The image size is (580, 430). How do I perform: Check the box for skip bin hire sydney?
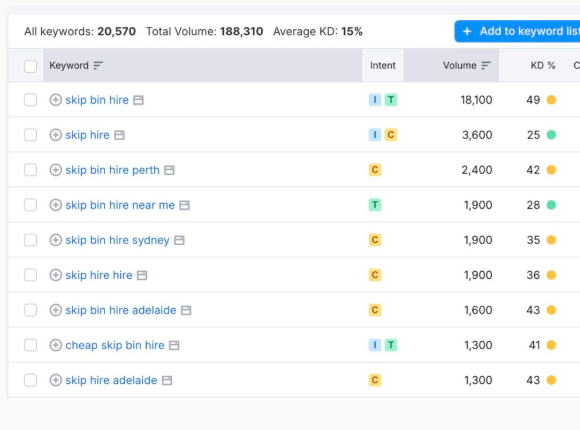pyautogui.click(x=30, y=240)
